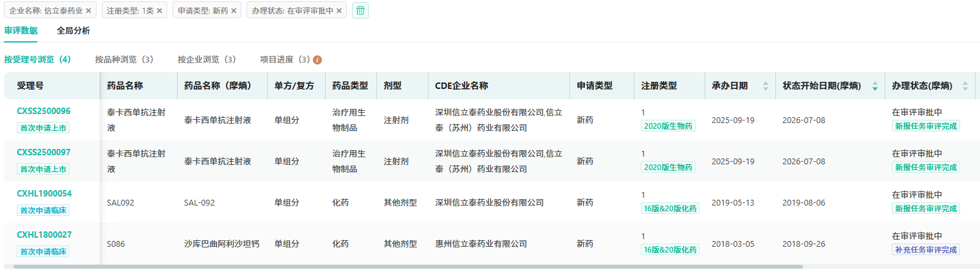
Task: Clear all filters with trash icon
Action: coord(360,10)
